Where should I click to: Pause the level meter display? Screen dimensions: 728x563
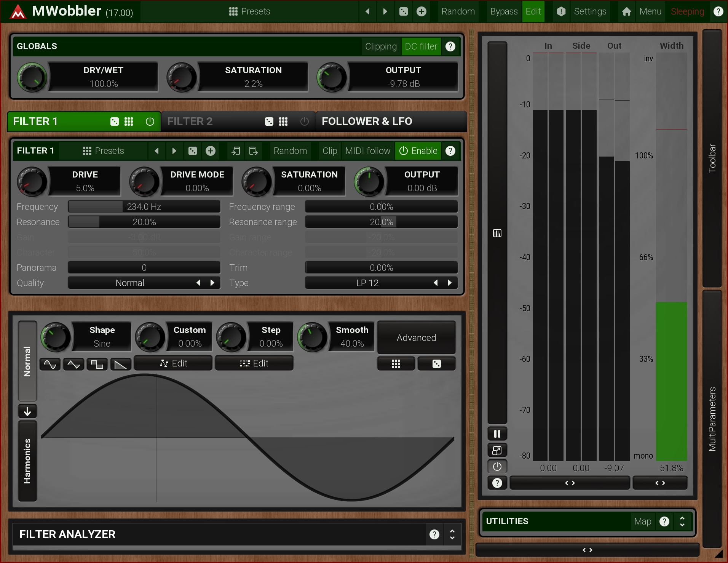click(x=497, y=434)
